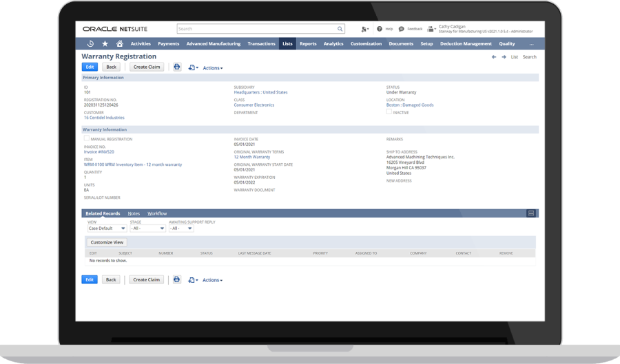The height and width of the screenshot is (364, 620).
Task: Click the top Print icon
Action: [177, 67]
